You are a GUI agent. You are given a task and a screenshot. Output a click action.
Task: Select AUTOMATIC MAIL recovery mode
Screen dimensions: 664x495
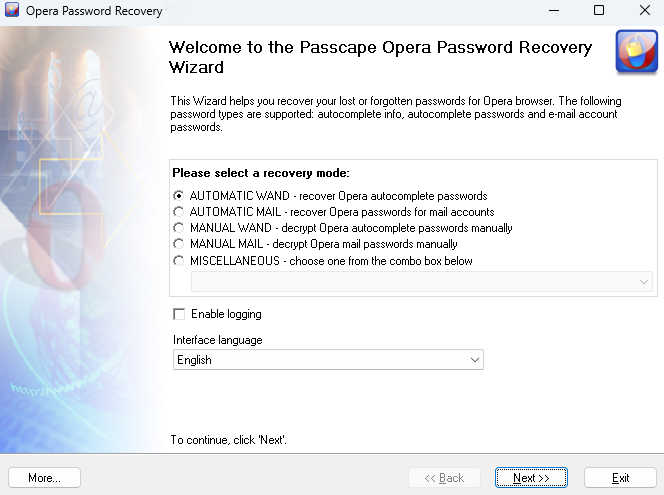(x=179, y=212)
